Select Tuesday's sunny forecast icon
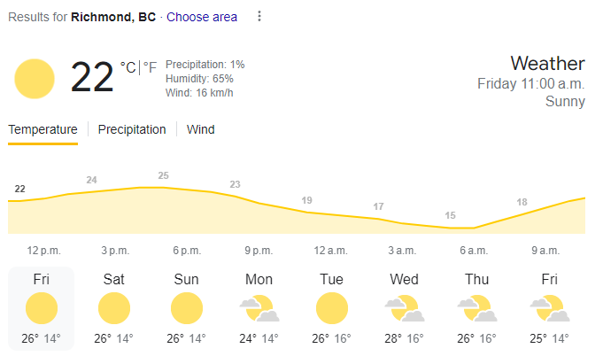Image resolution: width=603 pixels, height=364 pixels. [x=332, y=308]
